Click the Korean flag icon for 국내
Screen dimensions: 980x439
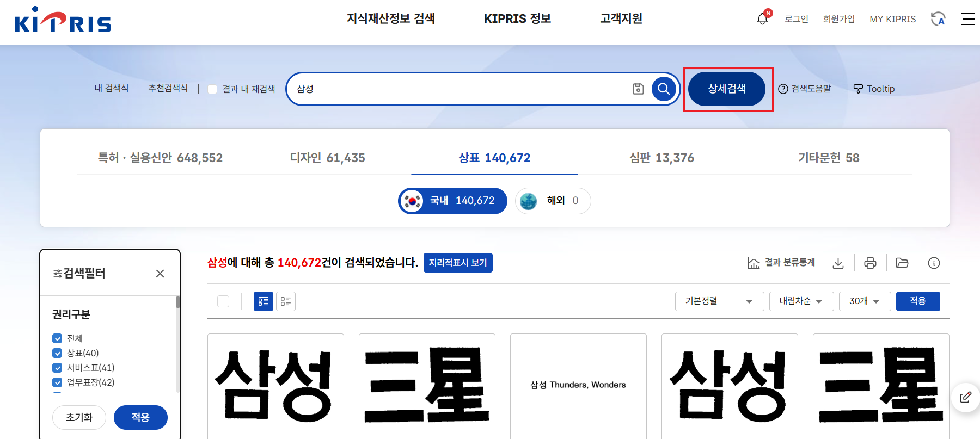[x=412, y=201]
